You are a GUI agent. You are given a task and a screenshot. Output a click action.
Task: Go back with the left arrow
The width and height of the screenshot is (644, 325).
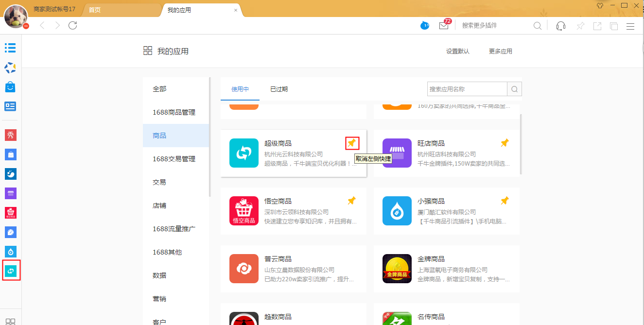[x=42, y=26]
